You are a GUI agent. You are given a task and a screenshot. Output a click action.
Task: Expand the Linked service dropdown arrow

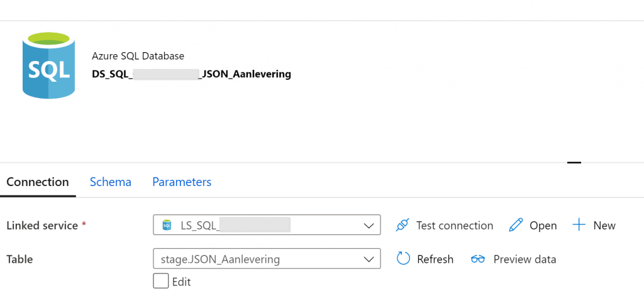[x=369, y=225]
